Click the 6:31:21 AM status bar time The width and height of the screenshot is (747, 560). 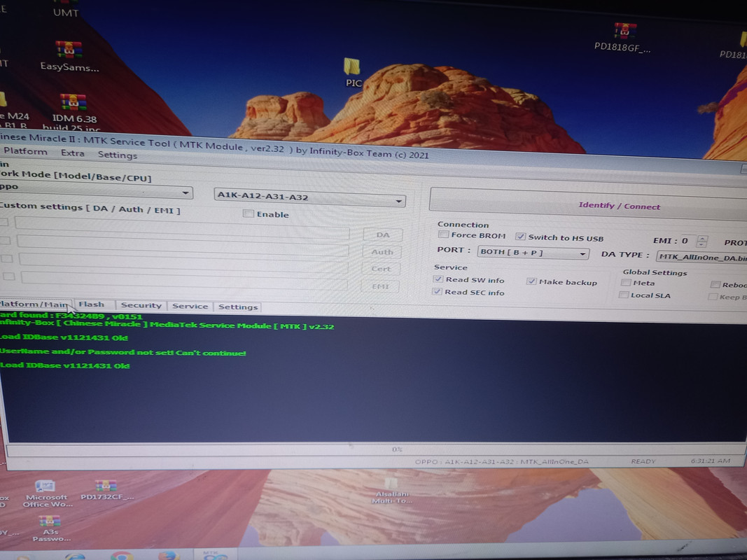pos(711,461)
